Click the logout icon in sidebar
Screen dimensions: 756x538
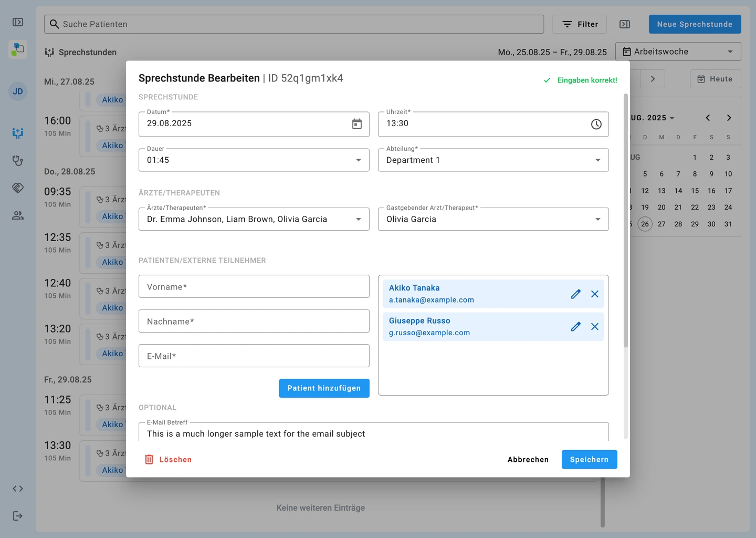click(x=18, y=516)
